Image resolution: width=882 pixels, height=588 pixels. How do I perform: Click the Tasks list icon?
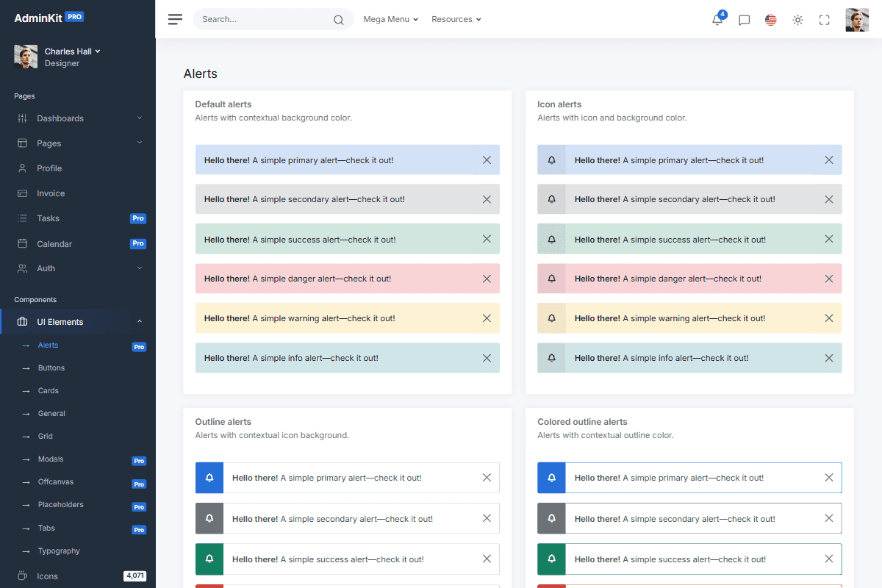22,218
